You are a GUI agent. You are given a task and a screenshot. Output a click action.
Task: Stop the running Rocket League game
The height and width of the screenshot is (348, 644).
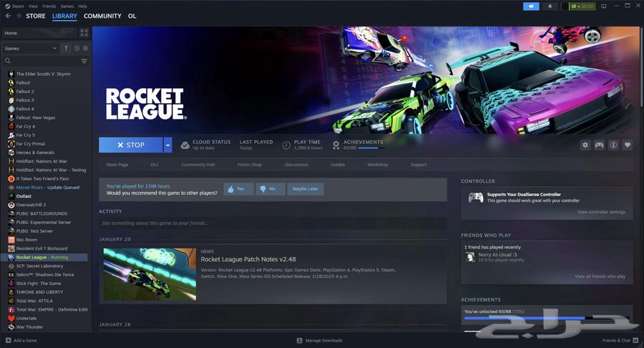131,145
